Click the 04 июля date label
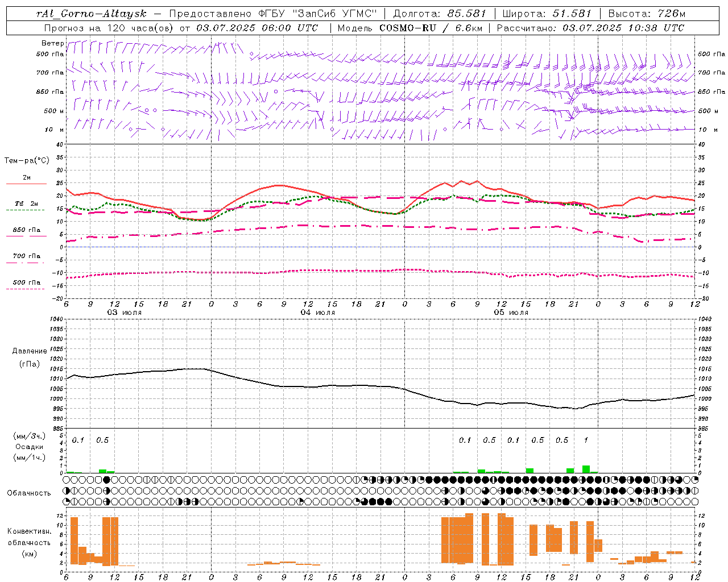Viewport: 728px width, 582px height. (x=318, y=313)
